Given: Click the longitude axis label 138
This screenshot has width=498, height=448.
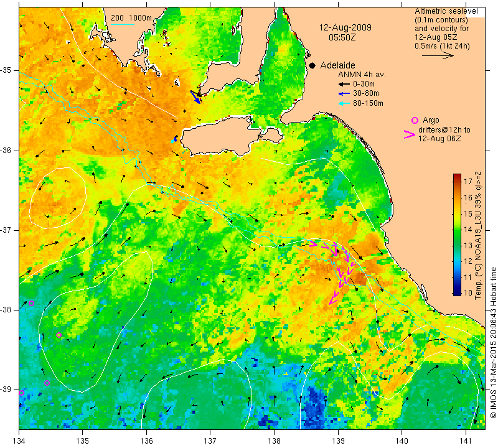Looking at the screenshot, I should (x=274, y=441).
